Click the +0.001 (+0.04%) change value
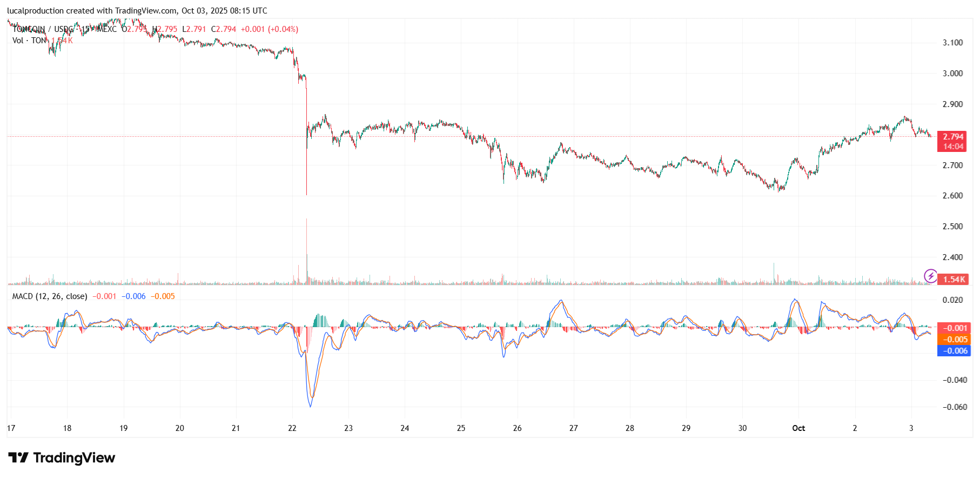Image resolution: width=980 pixels, height=478 pixels. point(270,29)
